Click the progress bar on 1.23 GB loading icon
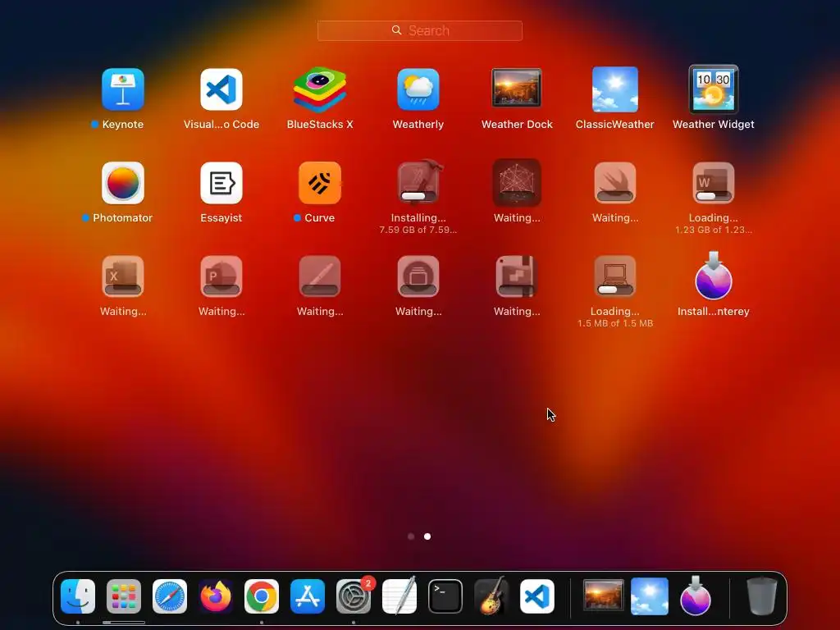This screenshot has width=840, height=630. (x=714, y=196)
